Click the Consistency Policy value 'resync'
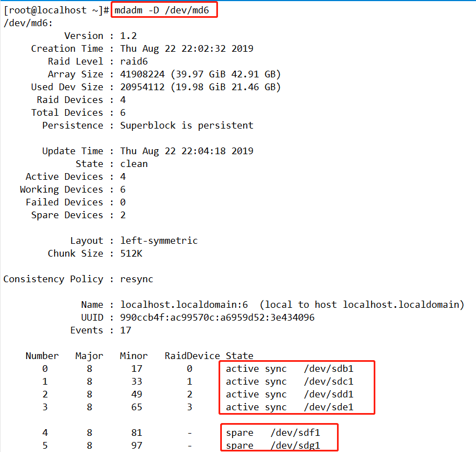The height and width of the screenshot is (452, 476). 137,279
